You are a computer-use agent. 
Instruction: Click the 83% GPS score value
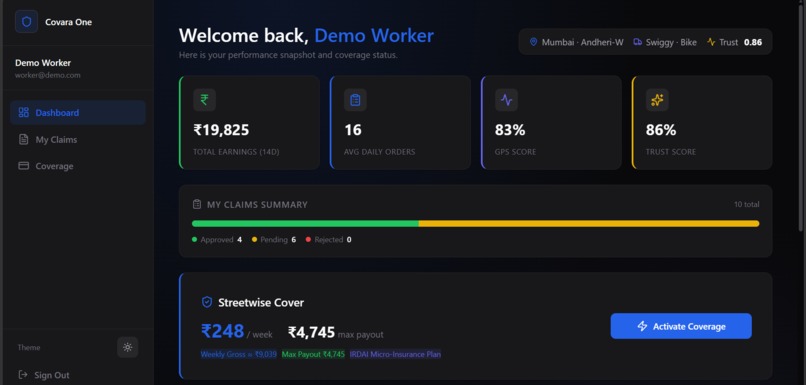tap(510, 130)
